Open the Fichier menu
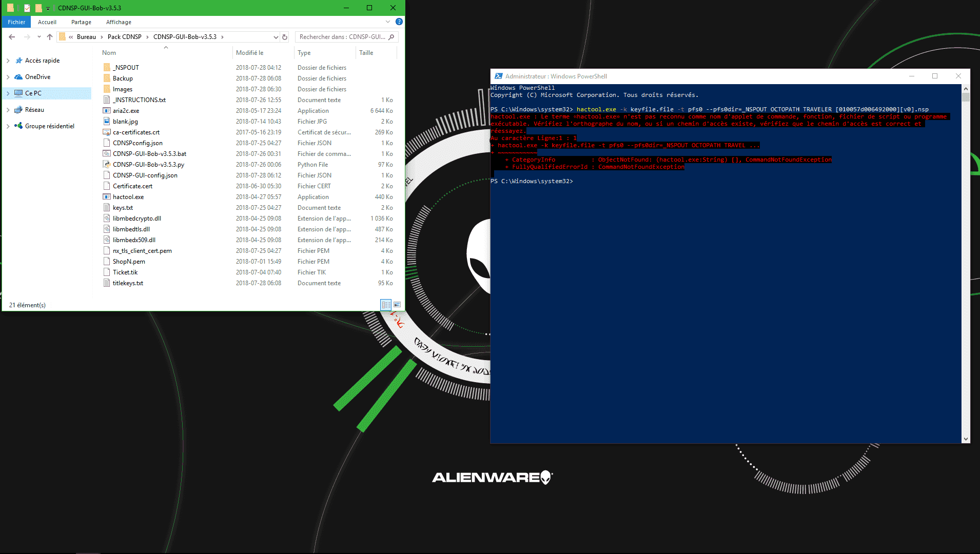Viewport: 980px width, 554px height. point(16,22)
